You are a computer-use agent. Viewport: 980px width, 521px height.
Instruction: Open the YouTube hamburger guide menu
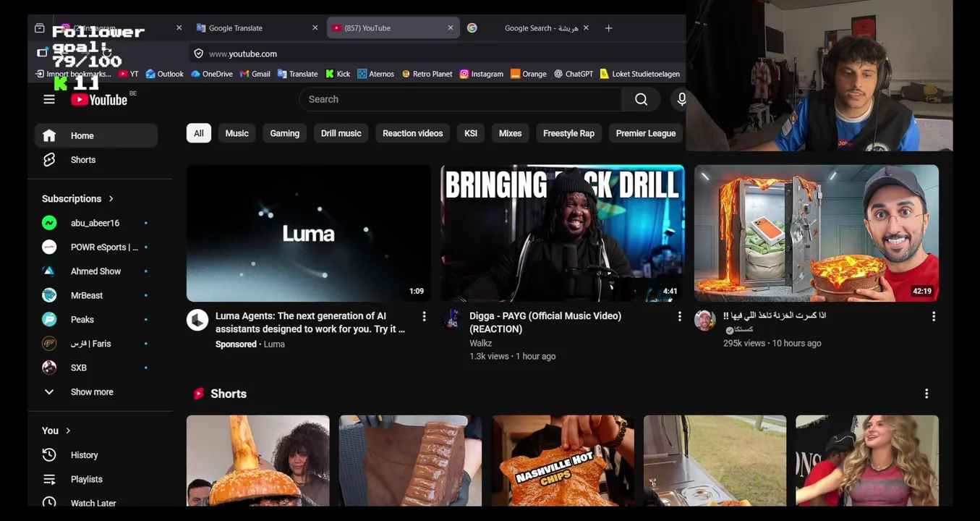click(x=49, y=100)
